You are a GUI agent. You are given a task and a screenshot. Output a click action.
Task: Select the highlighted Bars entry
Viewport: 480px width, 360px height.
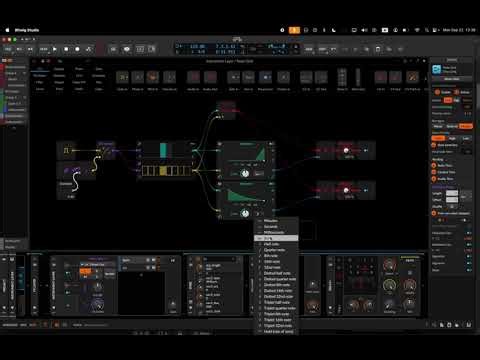(x=276, y=238)
